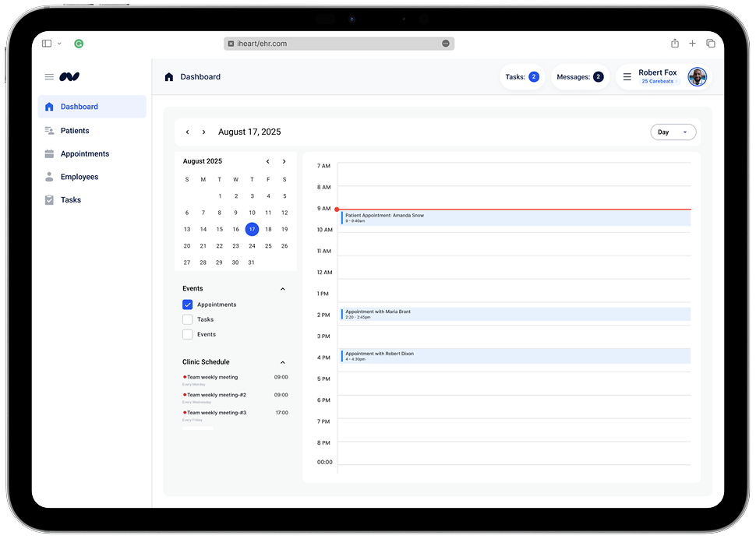Screen dimensions: 756x539
Task: Click the hamburger menu icon beside the logo
Action: (x=49, y=77)
